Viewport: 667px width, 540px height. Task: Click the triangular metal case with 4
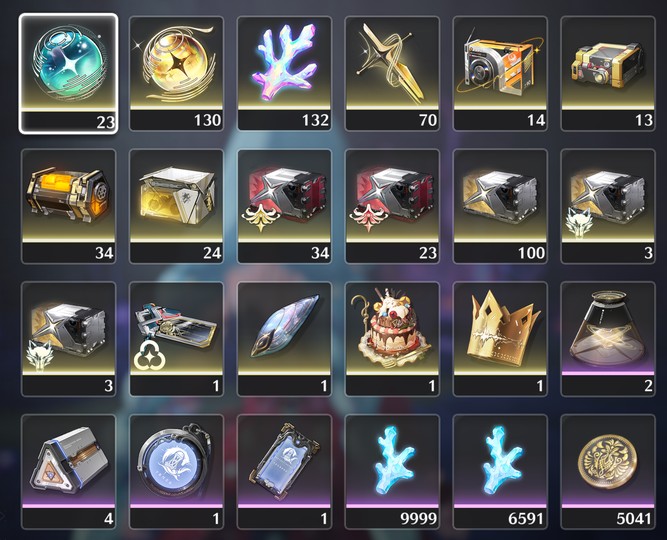[68, 472]
